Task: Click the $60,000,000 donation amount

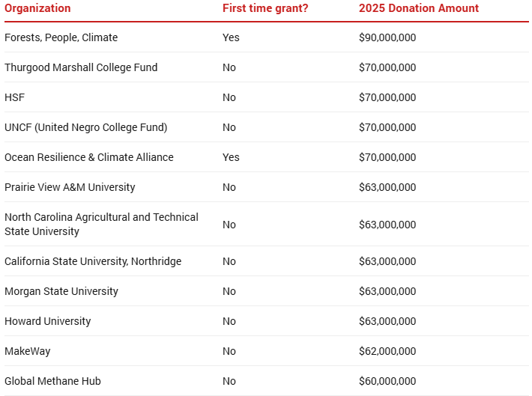Action: [x=387, y=381]
